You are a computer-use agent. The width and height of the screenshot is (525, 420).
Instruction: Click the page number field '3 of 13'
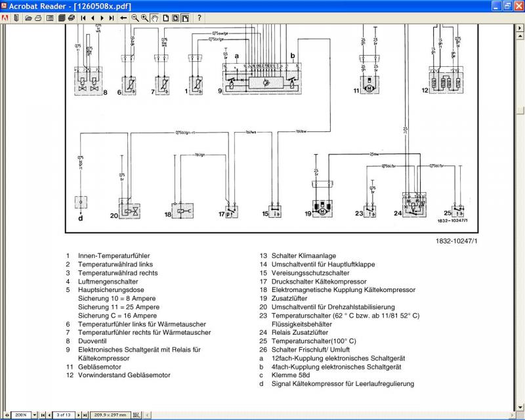65,415
